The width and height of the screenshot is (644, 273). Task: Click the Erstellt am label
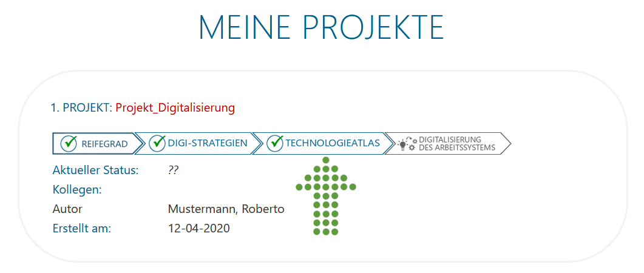click(82, 228)
